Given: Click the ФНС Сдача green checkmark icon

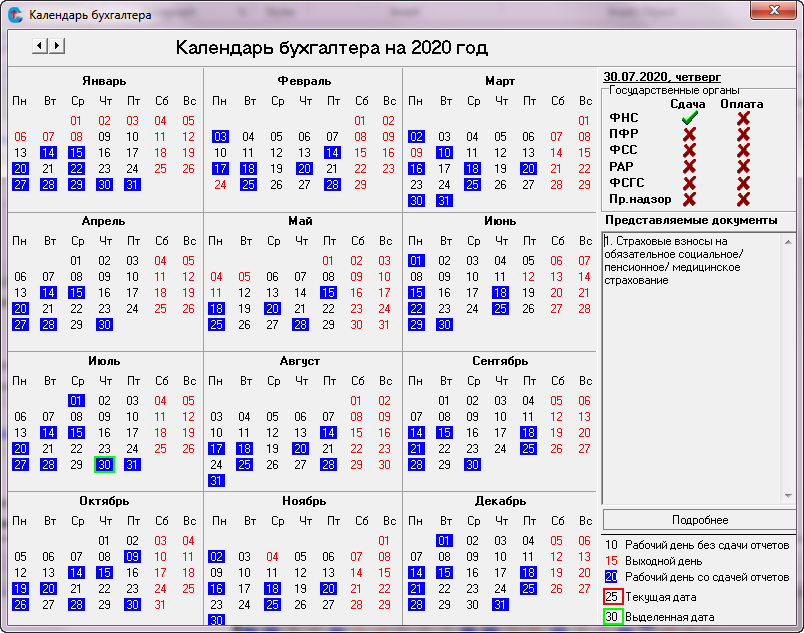Looking at the screenshot, I should 689,118.
